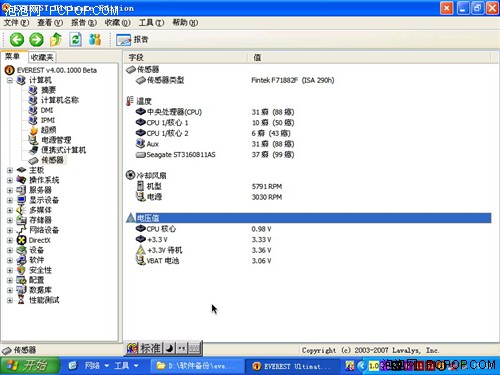500x375 pixels.
Task: Expand the 显示设备 tree node
Action: click(x=10, y=200)
